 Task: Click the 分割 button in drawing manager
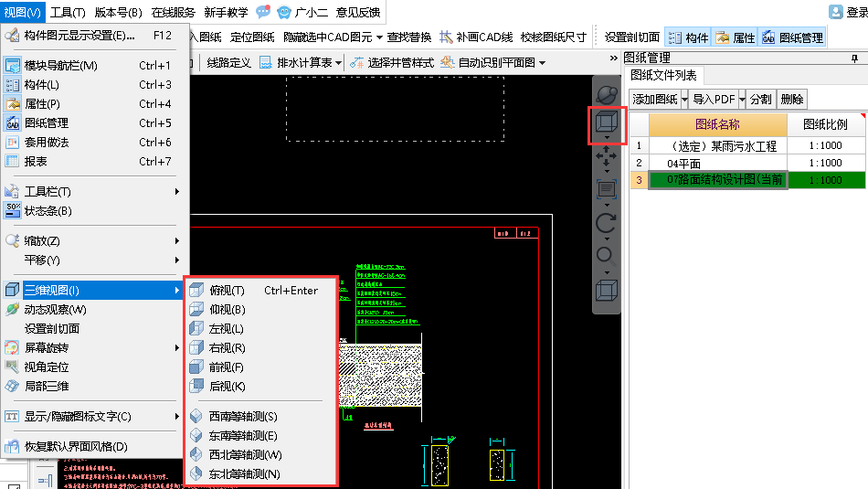(x=761, y=99)
